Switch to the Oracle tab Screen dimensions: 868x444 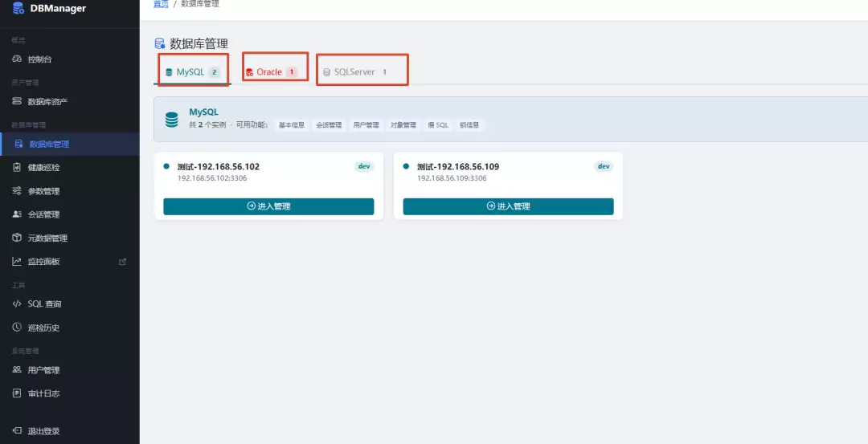coord(272,72)
